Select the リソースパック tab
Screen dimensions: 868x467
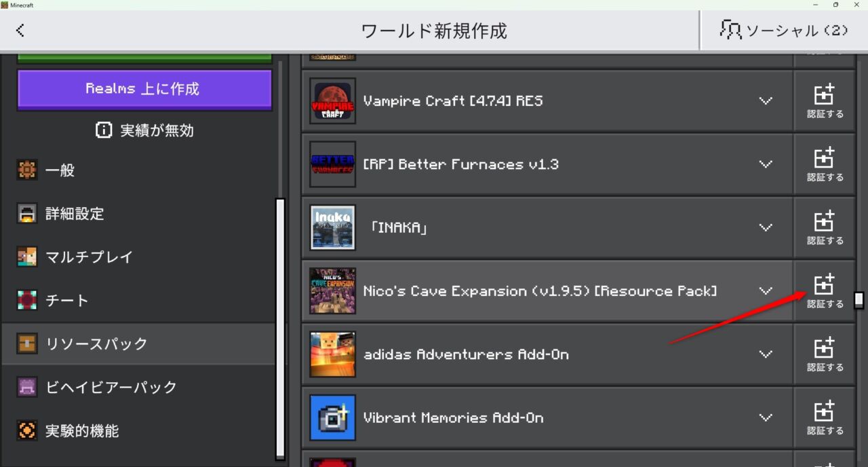click(138, 344)
